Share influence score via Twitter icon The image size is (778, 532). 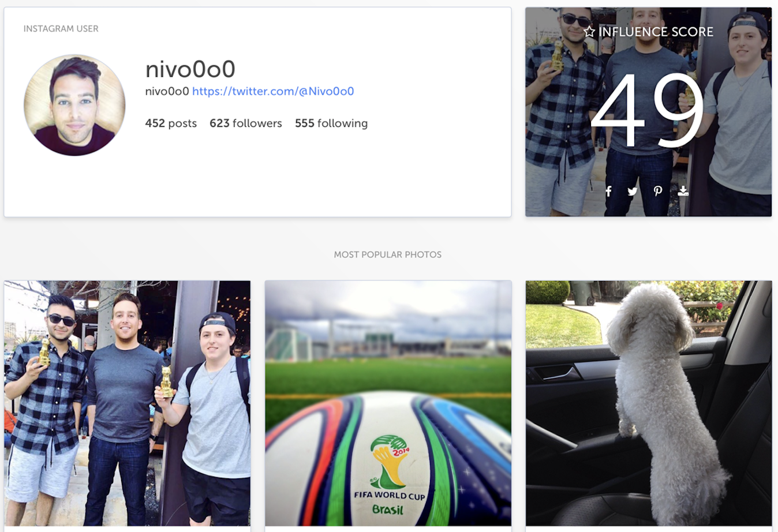coord(633,191)
